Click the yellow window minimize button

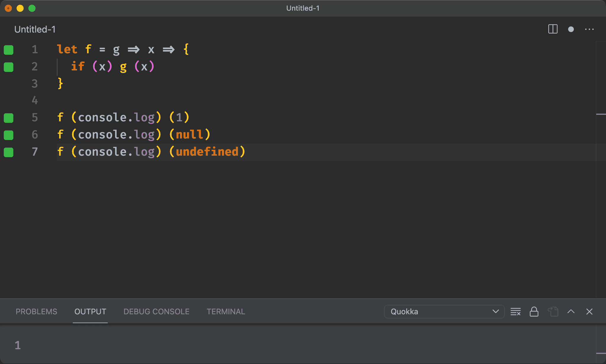point(20,8)
